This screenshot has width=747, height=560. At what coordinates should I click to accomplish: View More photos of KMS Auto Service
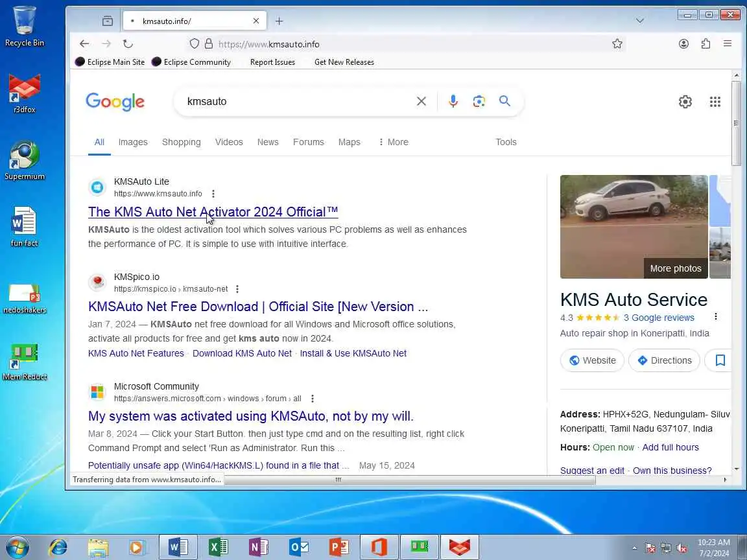676,268
